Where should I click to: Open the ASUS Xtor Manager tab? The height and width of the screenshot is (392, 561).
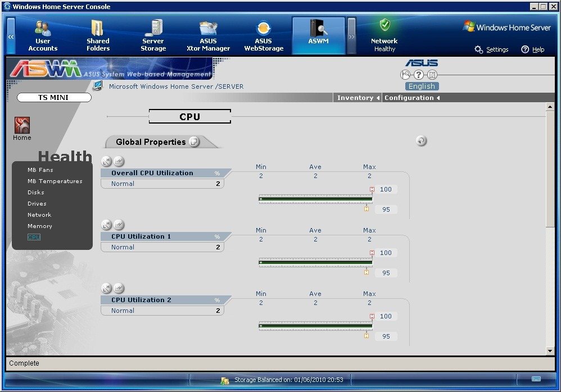[x=208, y=36]
